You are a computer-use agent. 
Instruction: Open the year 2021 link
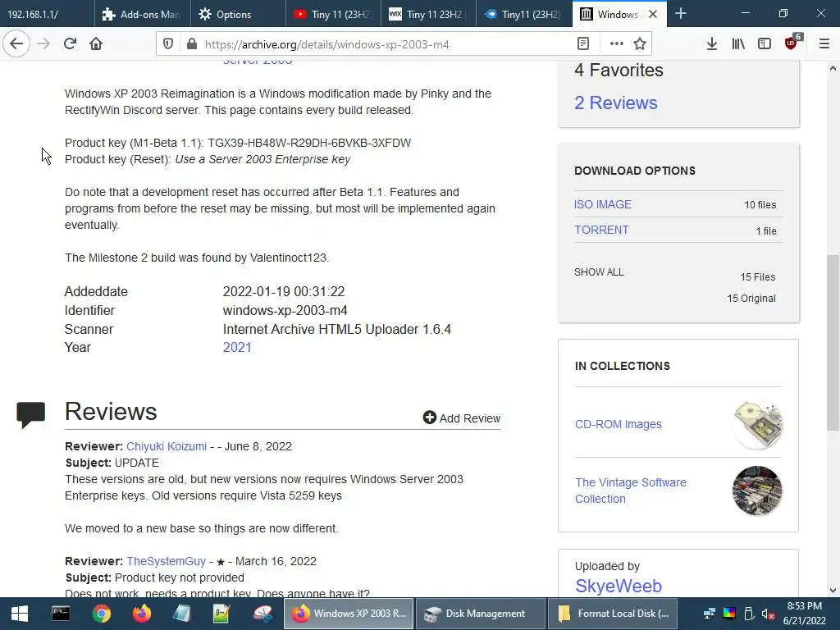237,347
